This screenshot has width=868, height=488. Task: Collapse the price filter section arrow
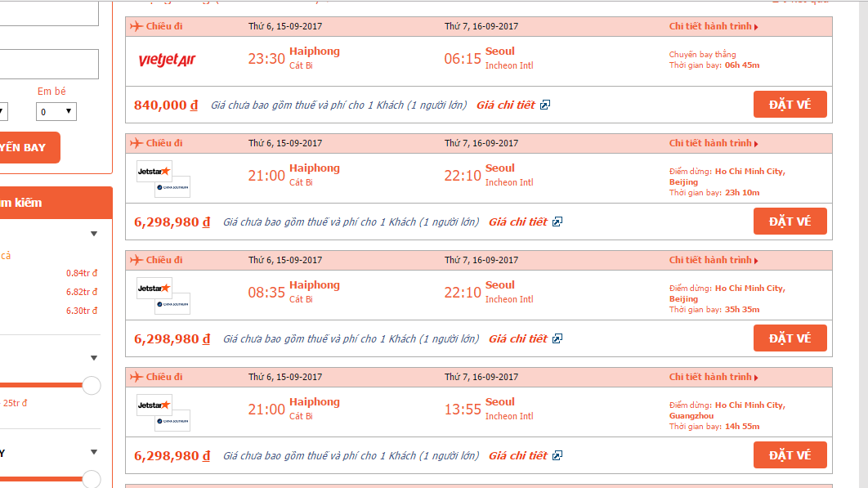tap(94, 234)
